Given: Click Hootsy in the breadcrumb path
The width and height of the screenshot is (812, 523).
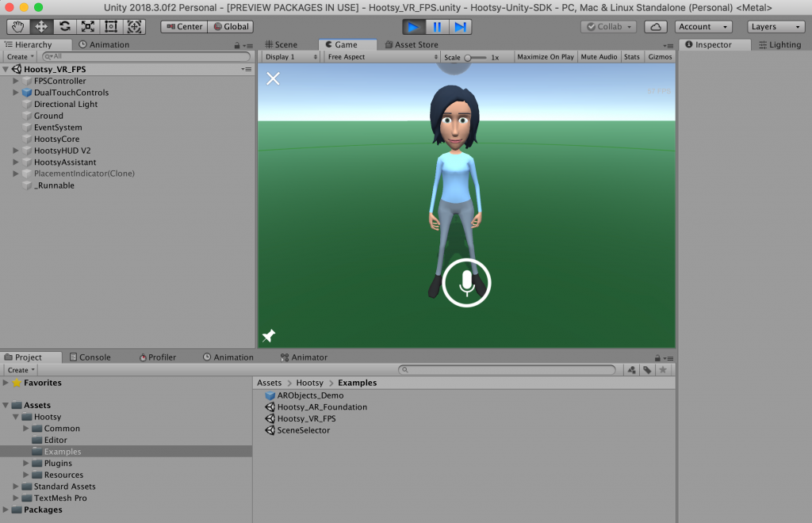Looking at the screenshot, I should pos(310,383).
